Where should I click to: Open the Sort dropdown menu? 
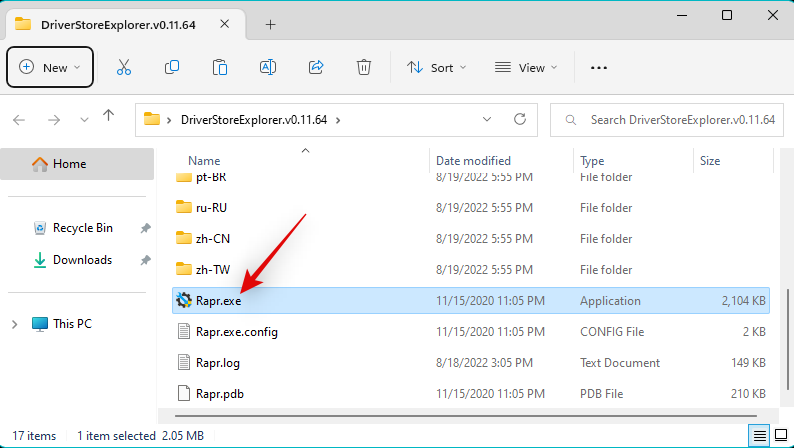[436, 67]
